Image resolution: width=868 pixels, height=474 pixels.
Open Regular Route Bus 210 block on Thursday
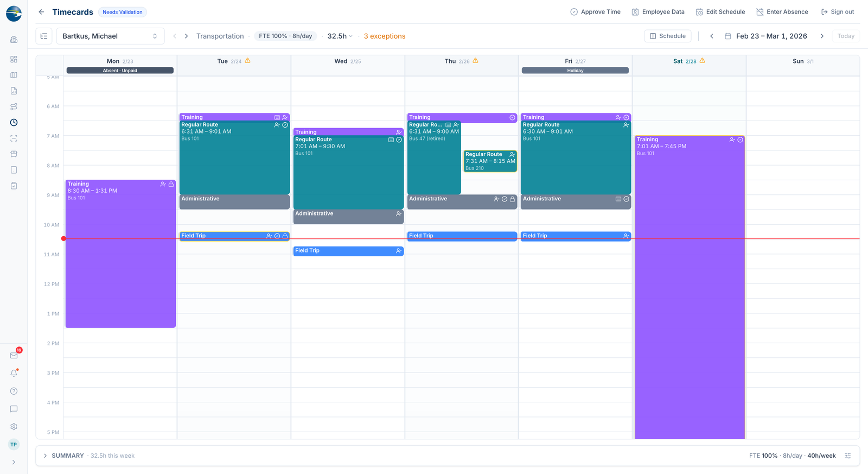coord(490,161)
